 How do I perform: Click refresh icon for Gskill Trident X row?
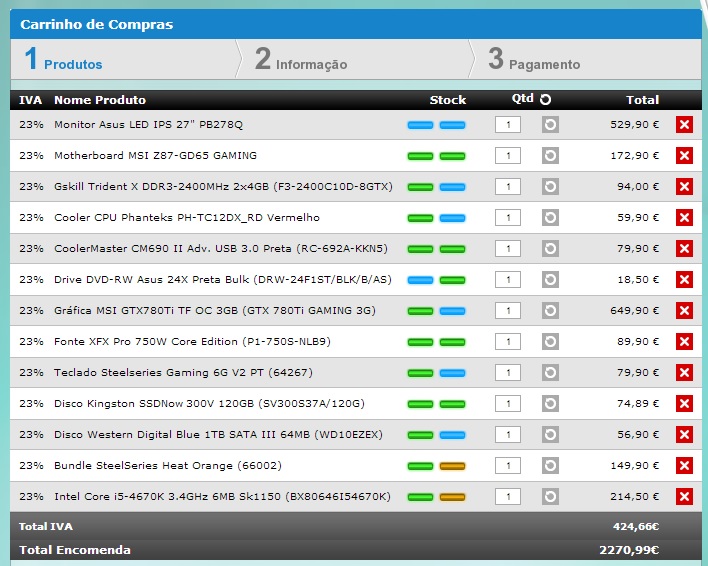[x=550, y=187]
